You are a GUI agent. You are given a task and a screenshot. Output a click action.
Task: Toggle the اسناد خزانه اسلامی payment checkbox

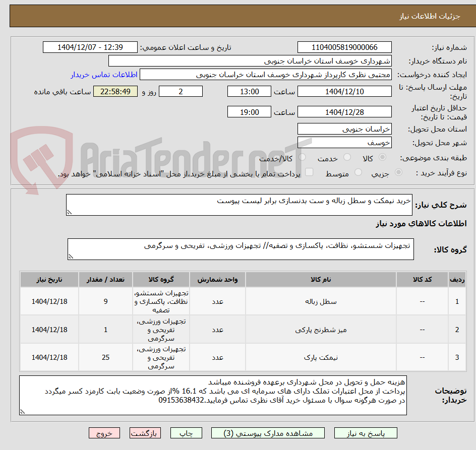coord(309,172)
